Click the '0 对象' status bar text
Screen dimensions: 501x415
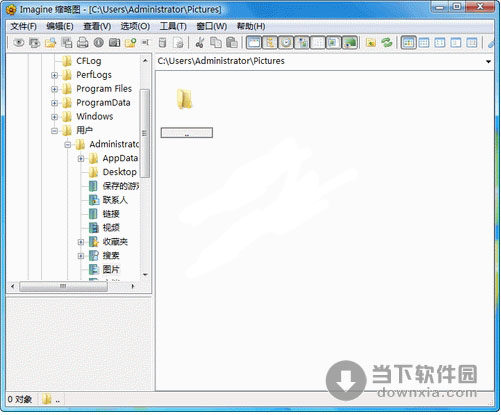tap(20, 399)
